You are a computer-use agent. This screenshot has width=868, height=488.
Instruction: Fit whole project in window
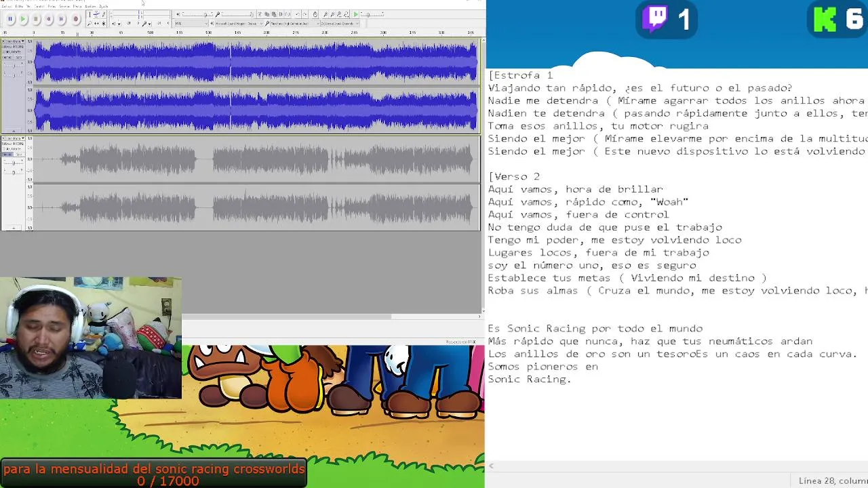[346, 14]
